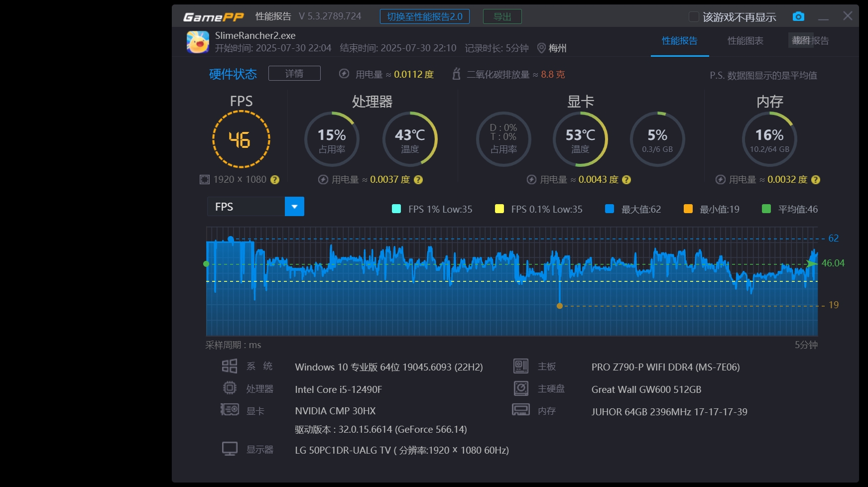Click the CO2 emission icon beside 二氧化碳排放量
The image size is (868, 487).
point(456,74)
